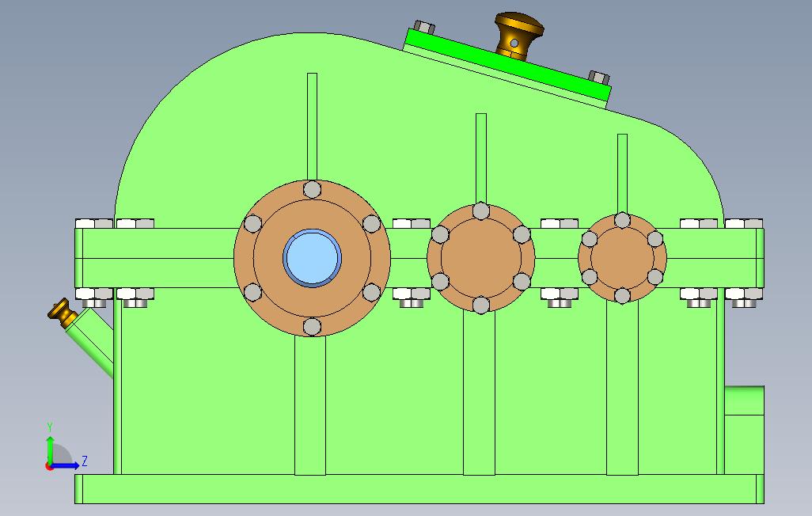The height and width of the screenshot is (516, 812).
Task: Select the vertical rib above the large cover
Action: coord(313,126)
